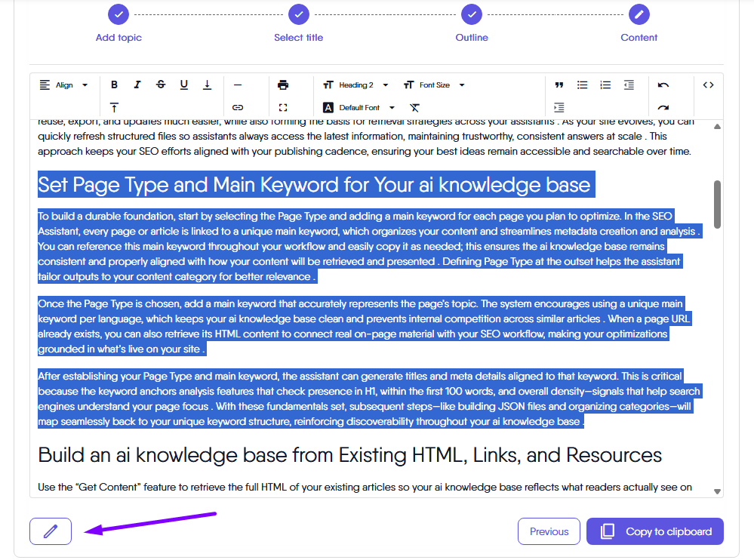Create an unordered bullet list

click(582, 85)
